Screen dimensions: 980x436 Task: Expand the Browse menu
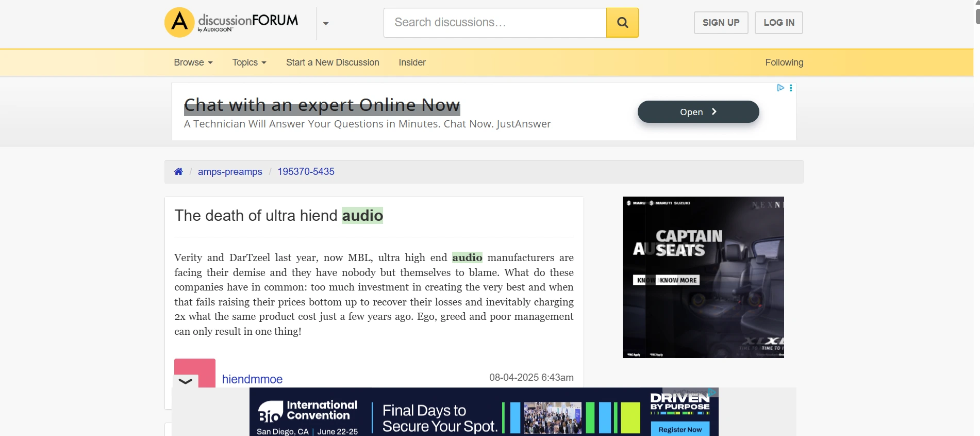click(x=193, y=62)
